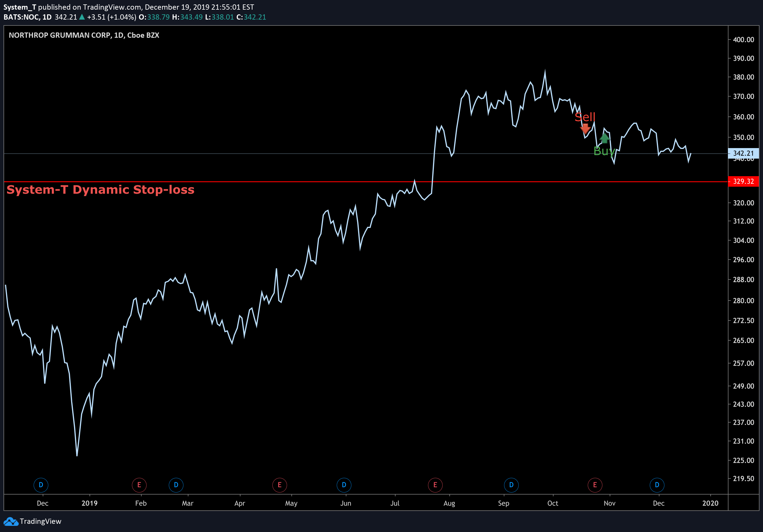Click the 243.00 price axis label
763x532 pixels.
pyautogui.click(x=744, y=404)
